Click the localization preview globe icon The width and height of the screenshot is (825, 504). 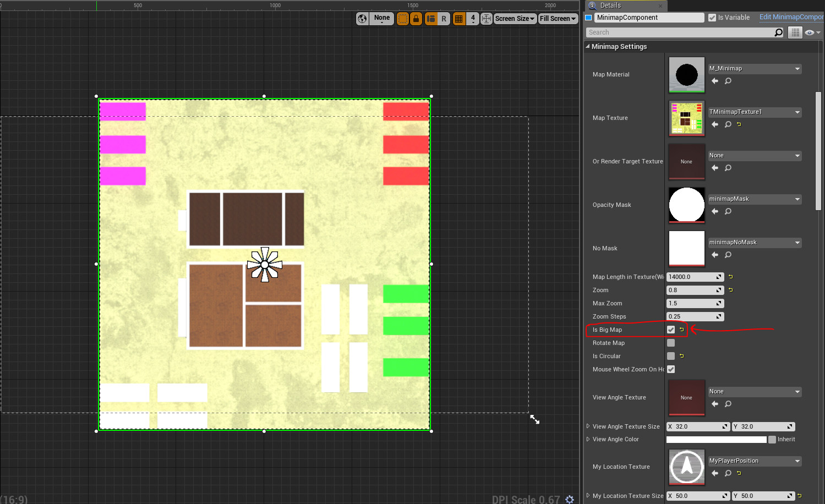click(362, 18)
